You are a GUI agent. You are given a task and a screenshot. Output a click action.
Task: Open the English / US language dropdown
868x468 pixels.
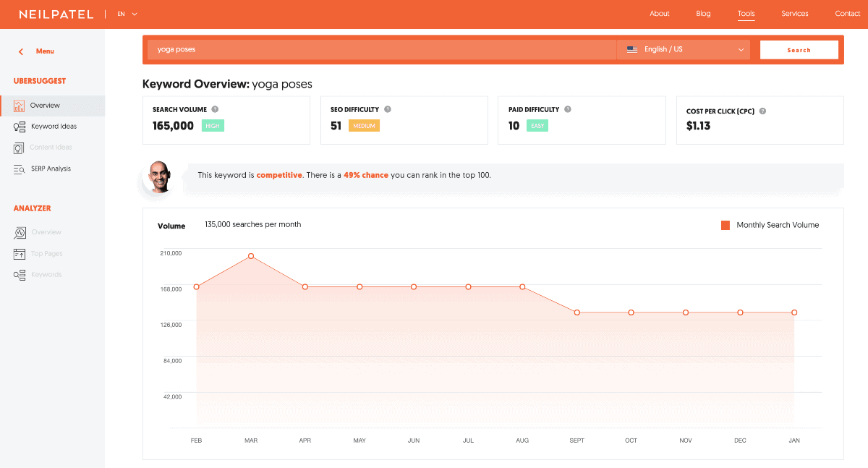(x=683, y=49)
